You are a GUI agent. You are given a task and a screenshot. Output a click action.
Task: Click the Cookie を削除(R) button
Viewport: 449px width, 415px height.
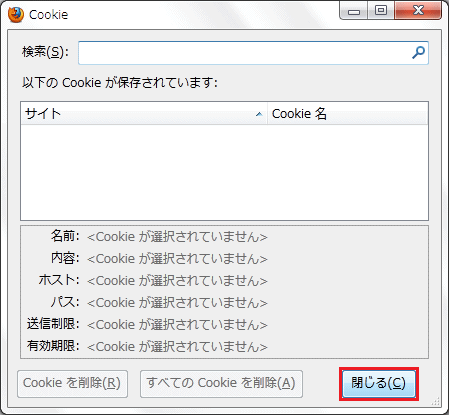72,384
